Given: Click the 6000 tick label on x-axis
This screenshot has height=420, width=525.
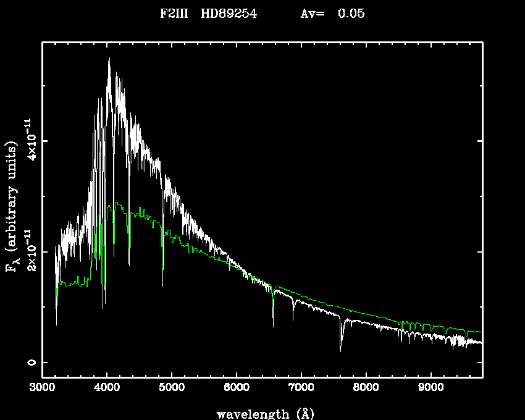Looking at the screenshot, I should point(237,388).
